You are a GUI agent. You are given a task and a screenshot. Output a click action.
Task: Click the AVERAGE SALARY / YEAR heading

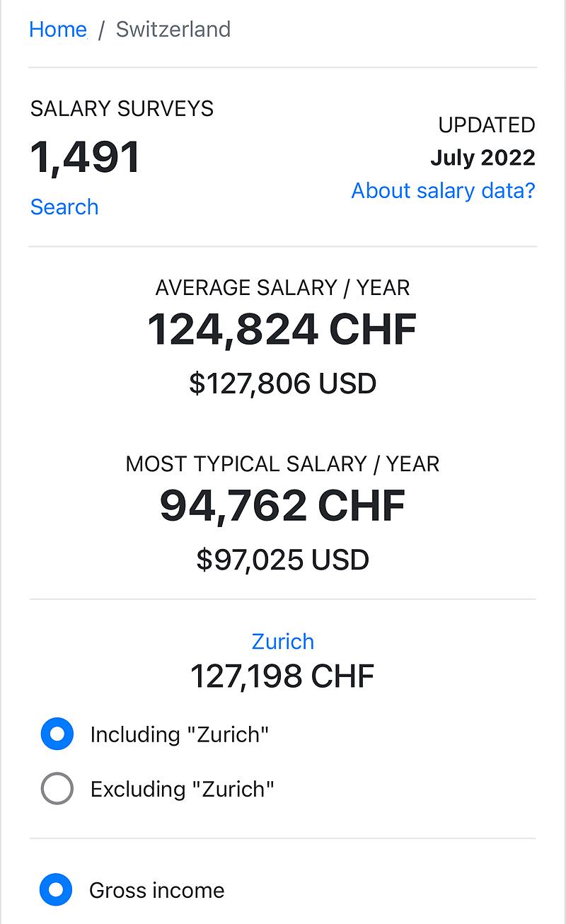(x=283, y=288)
